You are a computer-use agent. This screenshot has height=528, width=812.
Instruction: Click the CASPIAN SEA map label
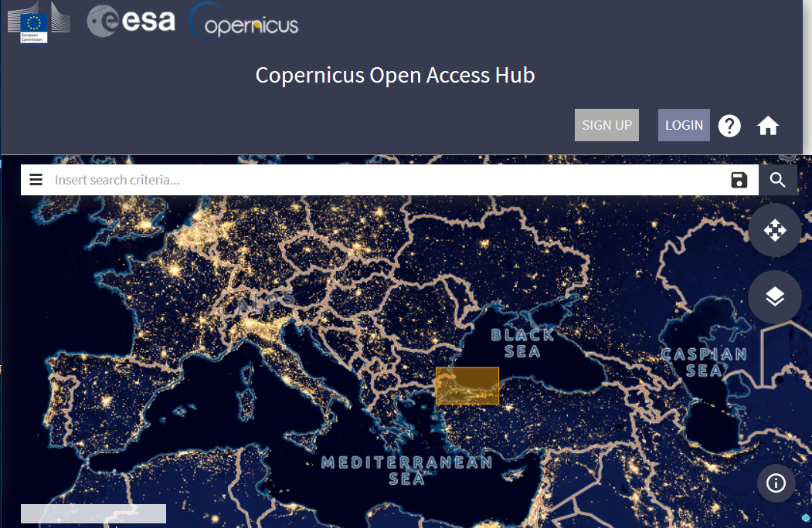coord(705,362)
